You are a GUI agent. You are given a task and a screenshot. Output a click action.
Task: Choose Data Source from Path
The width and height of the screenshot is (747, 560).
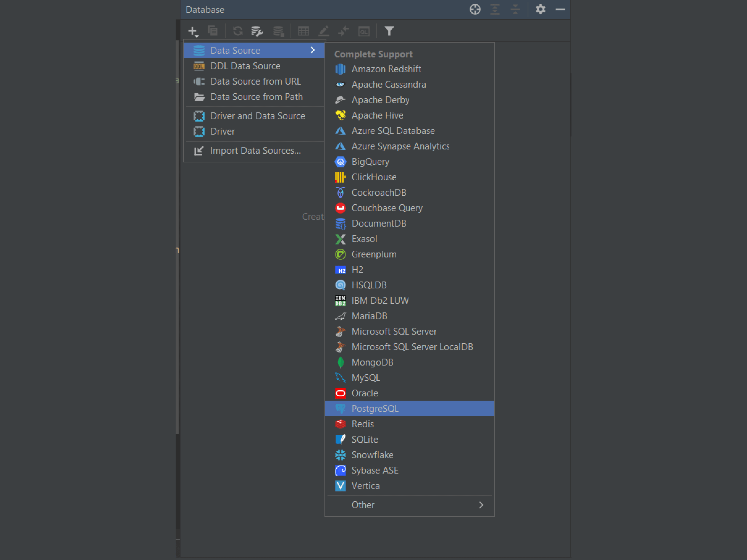tap(254, 97)
